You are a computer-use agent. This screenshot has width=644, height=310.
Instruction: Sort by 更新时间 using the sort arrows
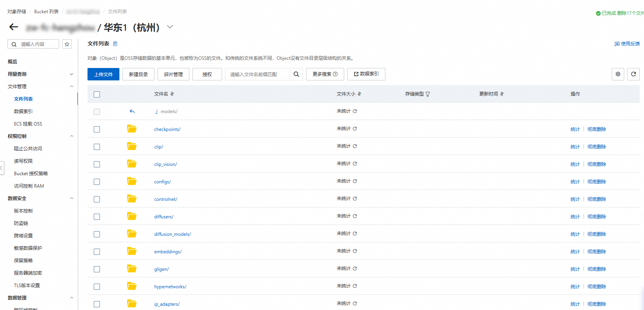[502, 94]
